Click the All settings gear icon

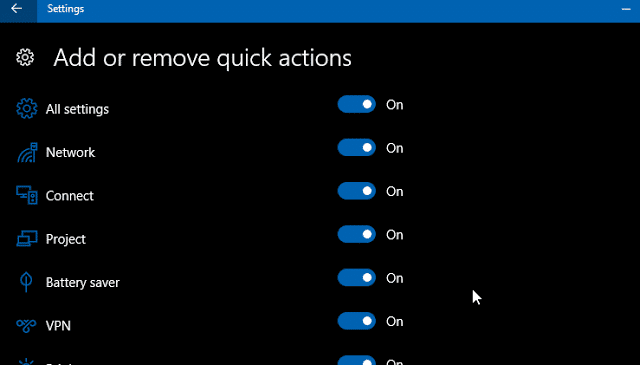click(27, 109)
